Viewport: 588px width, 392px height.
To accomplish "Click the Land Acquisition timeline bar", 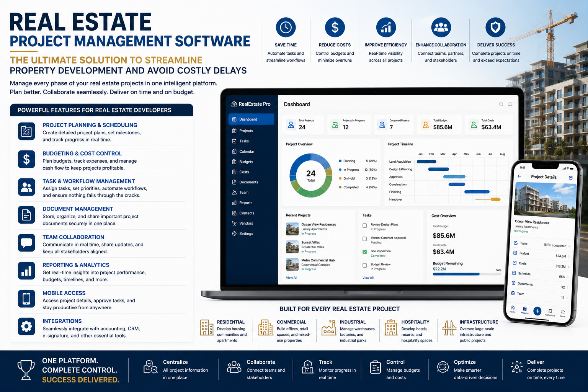I will click(x=426, y=162).
